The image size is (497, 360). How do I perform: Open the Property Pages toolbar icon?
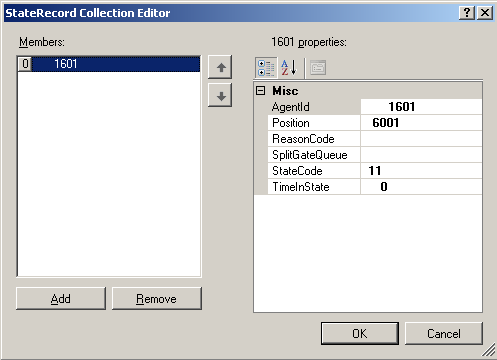pos(318,68)
